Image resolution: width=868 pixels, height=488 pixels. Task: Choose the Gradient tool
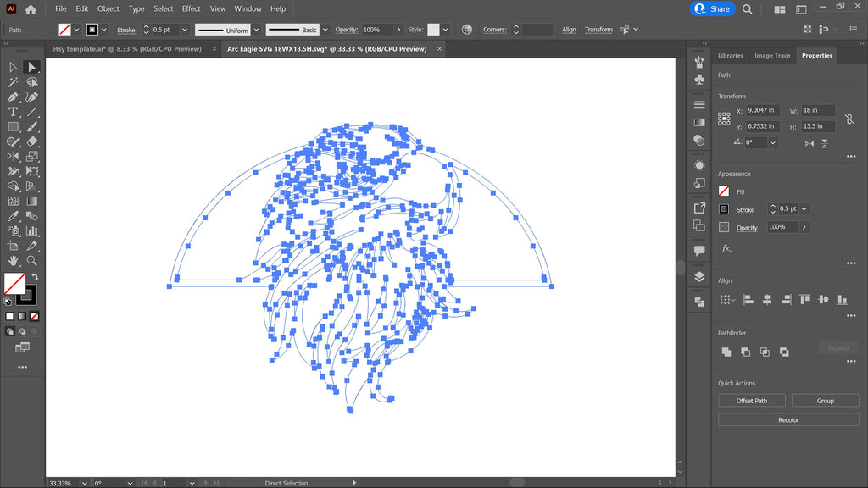31,202
